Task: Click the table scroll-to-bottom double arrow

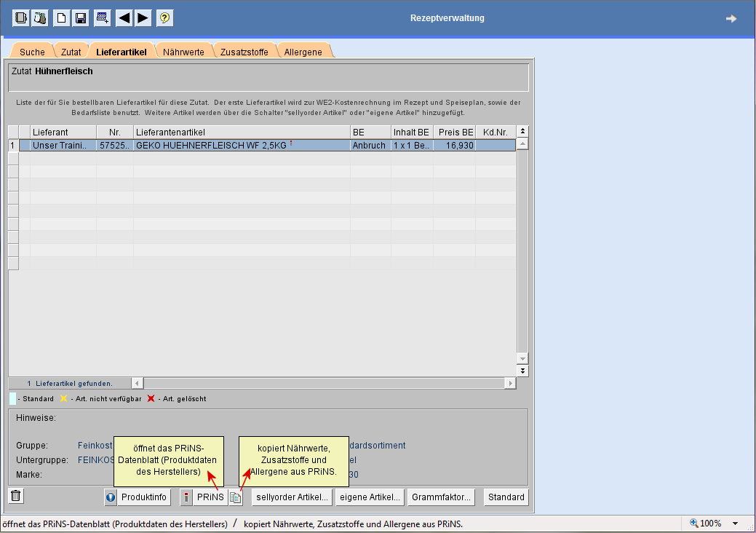Action: click(x=522, y=371)
